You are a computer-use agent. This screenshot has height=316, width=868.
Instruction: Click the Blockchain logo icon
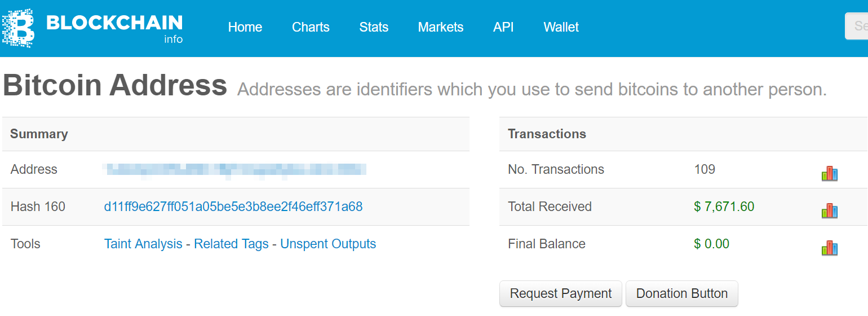19,27
